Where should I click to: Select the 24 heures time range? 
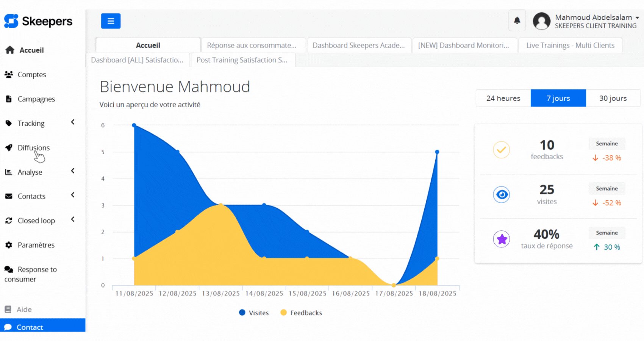tap(503, 98)
